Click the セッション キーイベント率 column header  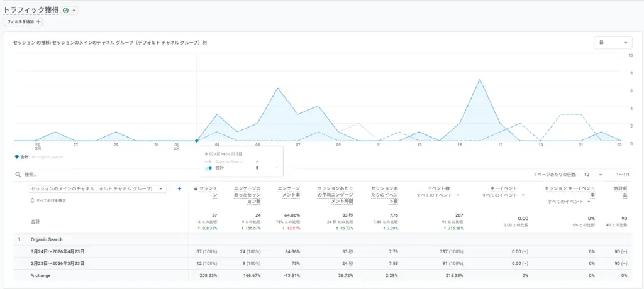tap(570, 192)
